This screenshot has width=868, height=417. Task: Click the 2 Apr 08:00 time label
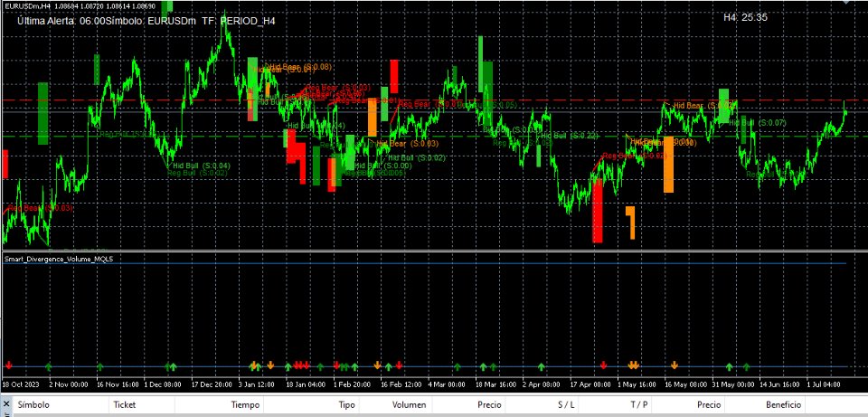(x=542, y=384)
